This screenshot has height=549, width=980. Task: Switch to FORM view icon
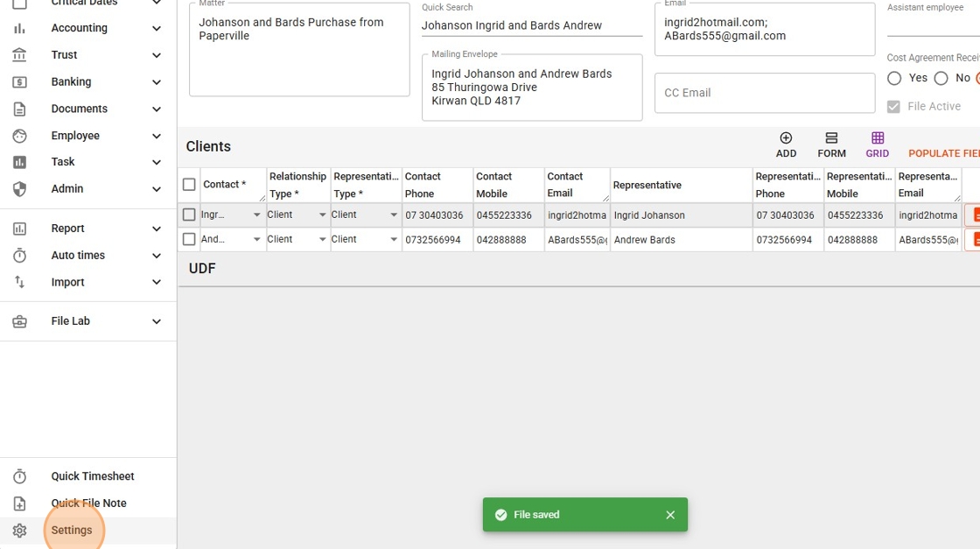click(x=831, y=138)
